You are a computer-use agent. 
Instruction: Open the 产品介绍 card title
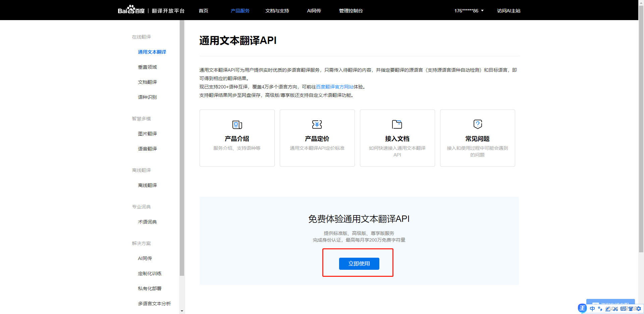coord(237,139)
